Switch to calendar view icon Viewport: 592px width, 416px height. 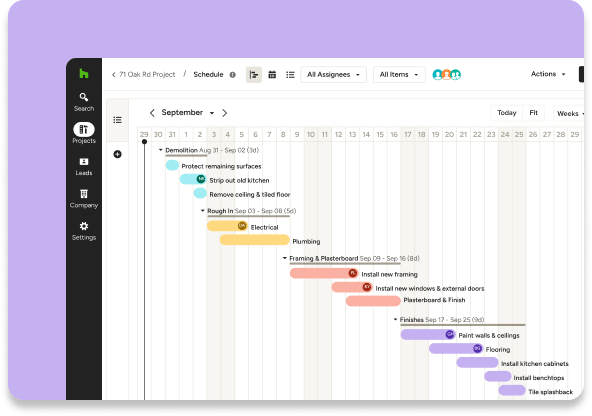272,75
